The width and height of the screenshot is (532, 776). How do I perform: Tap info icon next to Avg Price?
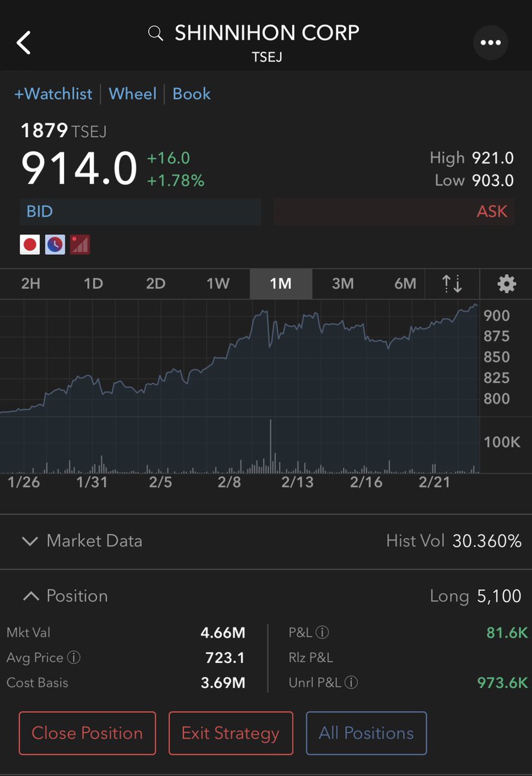pyautogui.click(x=74, y=658)
